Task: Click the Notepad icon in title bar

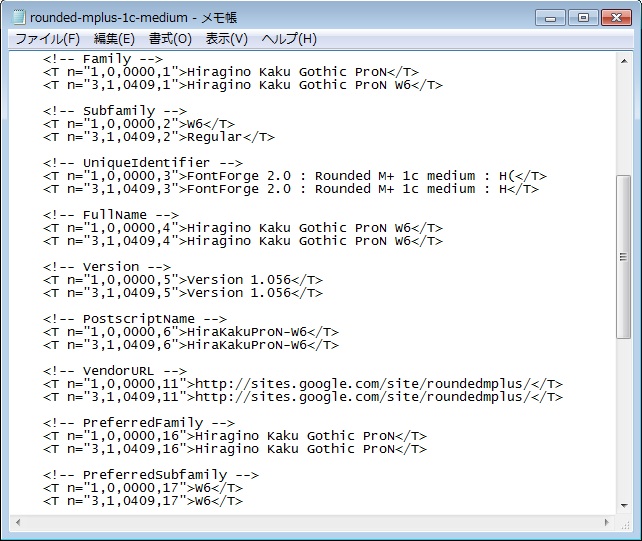Action: coord(19,17)
